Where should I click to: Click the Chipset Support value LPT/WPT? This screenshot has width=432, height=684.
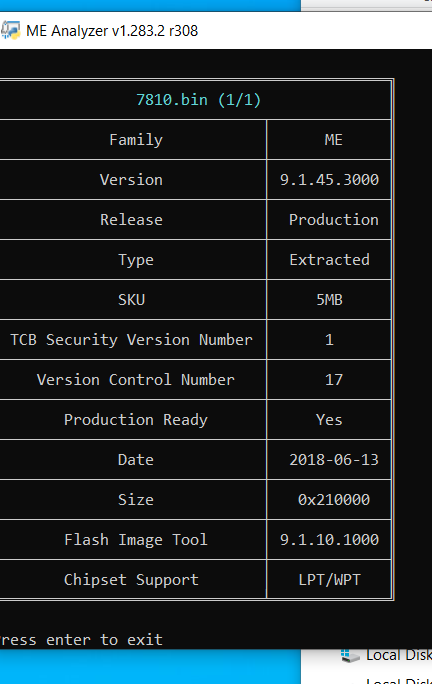coord(329,580)
